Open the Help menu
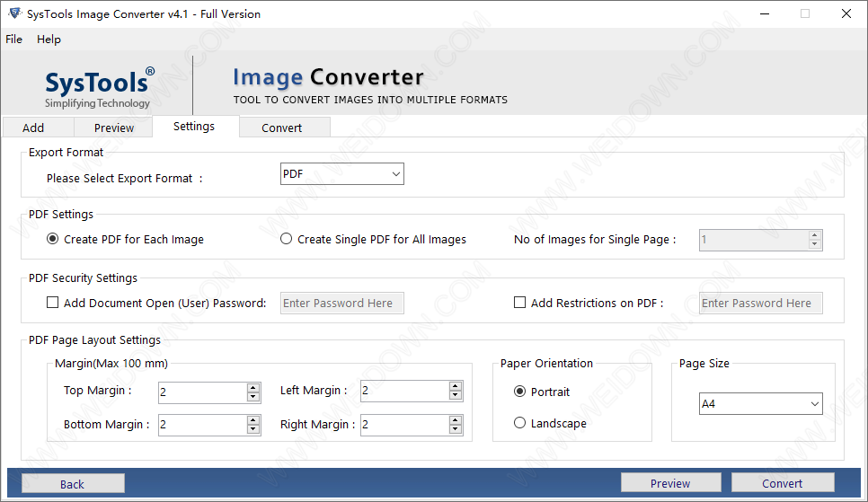 (49, 40)
